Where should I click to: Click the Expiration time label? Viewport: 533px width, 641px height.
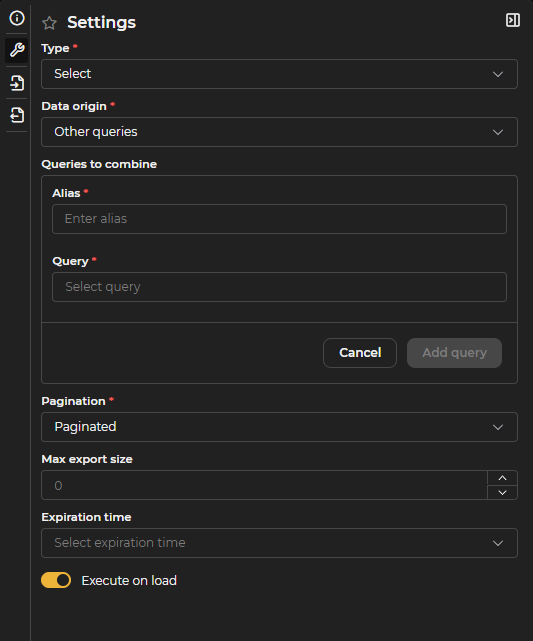[x=86, y=517]
